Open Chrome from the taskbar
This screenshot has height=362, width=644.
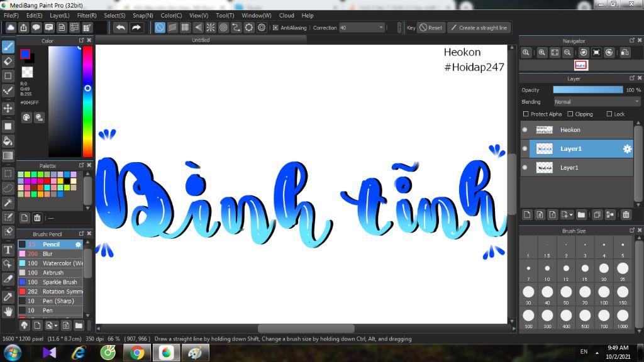tap(136, 353)
